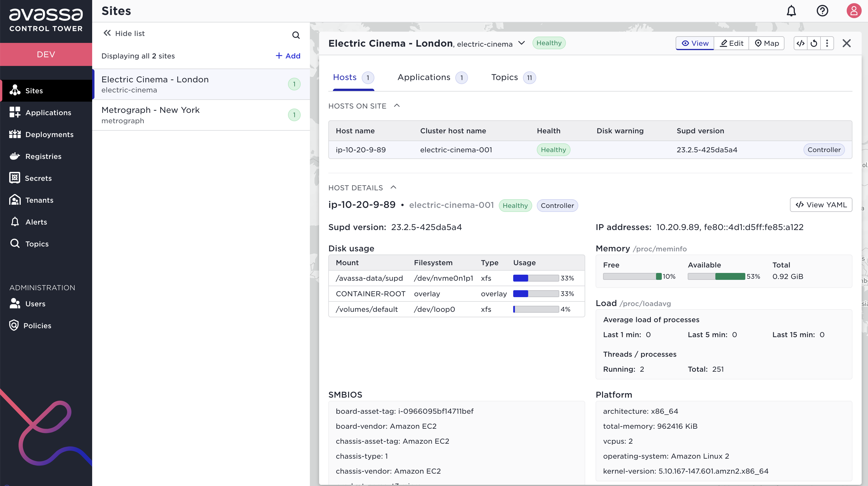This screenshot has width=868, height=486.
Task: Click the search magnifier in the sites list
Action: pyautogui.click(x=296, y=35)
